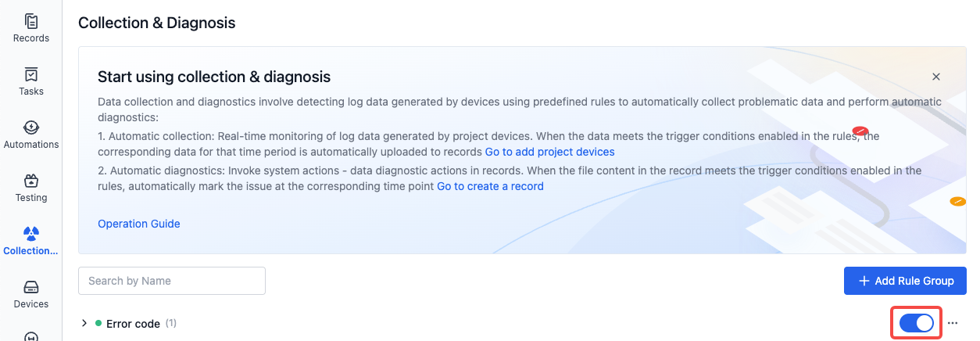Click the green status dot of Error code

click(98, 323)
